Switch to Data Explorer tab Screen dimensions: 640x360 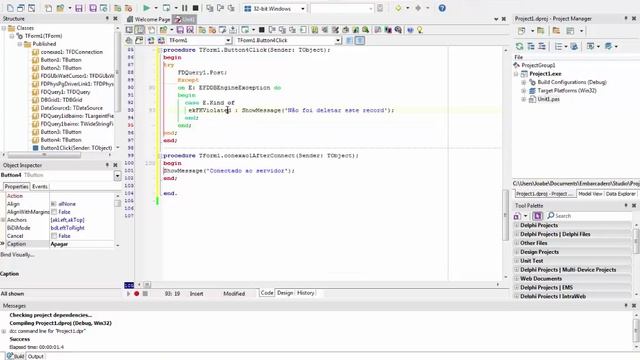coord(620,194)
